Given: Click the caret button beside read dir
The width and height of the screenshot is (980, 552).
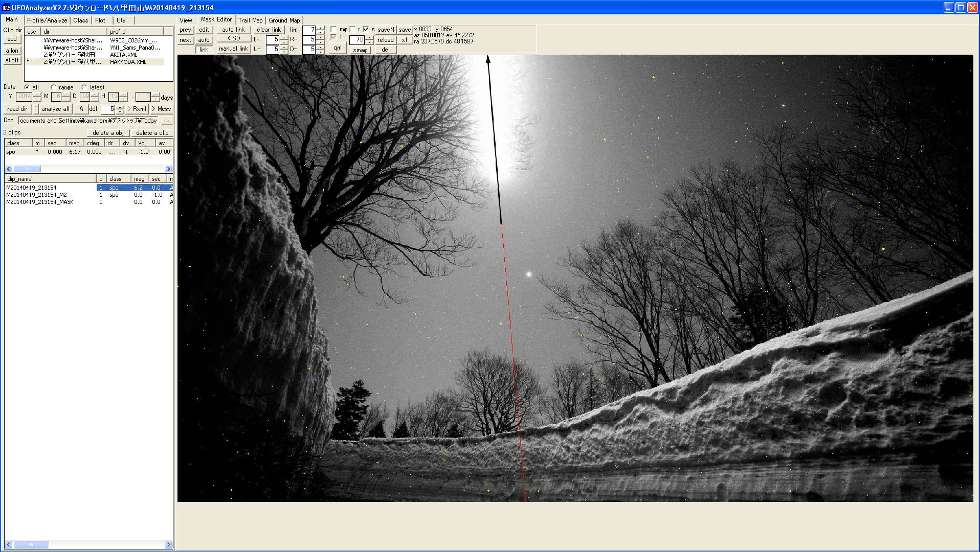Looking at the screenshot, I should [x=36, y=109].
